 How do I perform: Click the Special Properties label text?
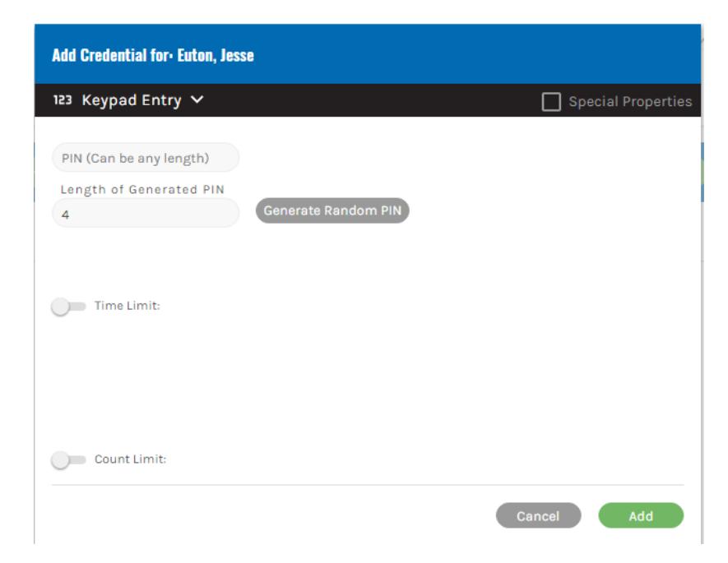pos(630,102)
